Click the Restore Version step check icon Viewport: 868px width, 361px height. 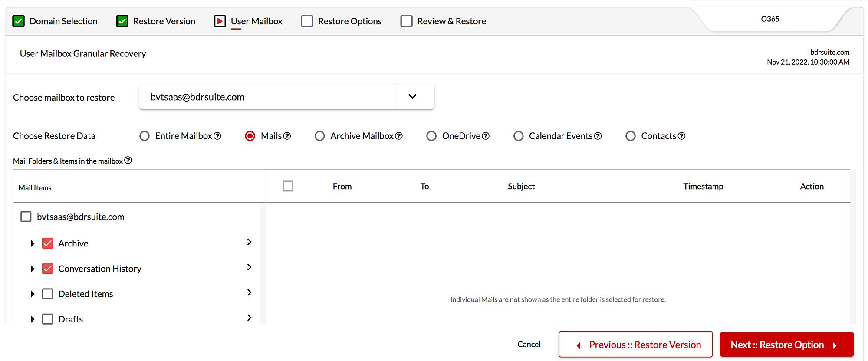click(x=122, y=21)
